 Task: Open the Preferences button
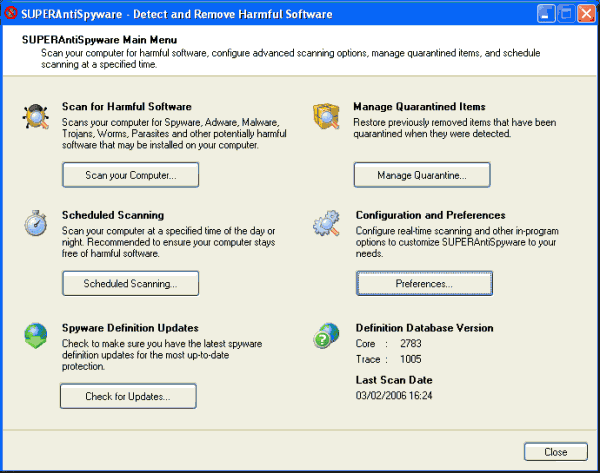(424, 283)
